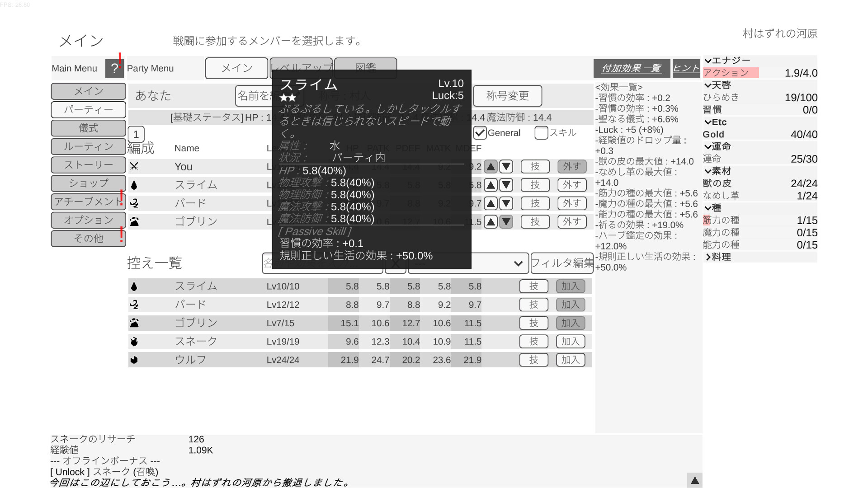868x488 pixels.
Task: Uncheck the General checkbox
Action: coord(480,133)
